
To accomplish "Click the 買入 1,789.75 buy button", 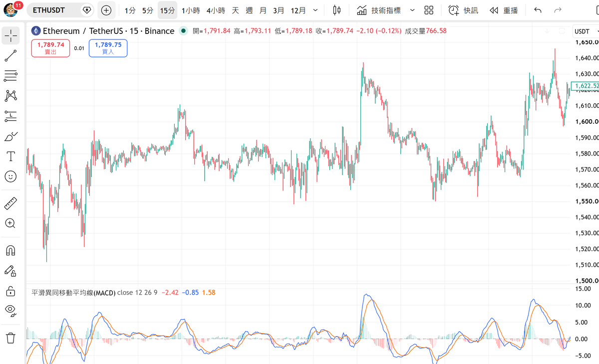I will (108, 48).
